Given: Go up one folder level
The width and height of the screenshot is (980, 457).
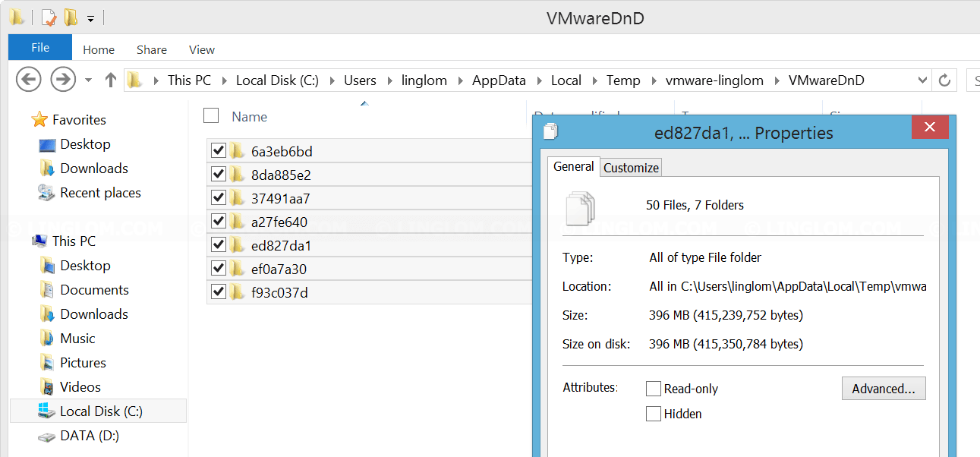Looking at the screenshot, I should [110, 80].
